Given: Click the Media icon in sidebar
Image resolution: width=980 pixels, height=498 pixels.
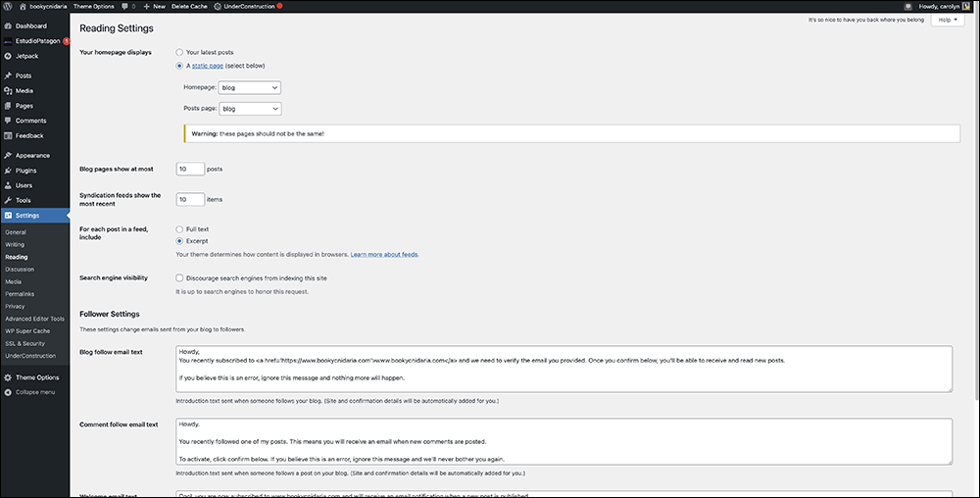Looking at the screenshot, I should (x=8, y=90).
